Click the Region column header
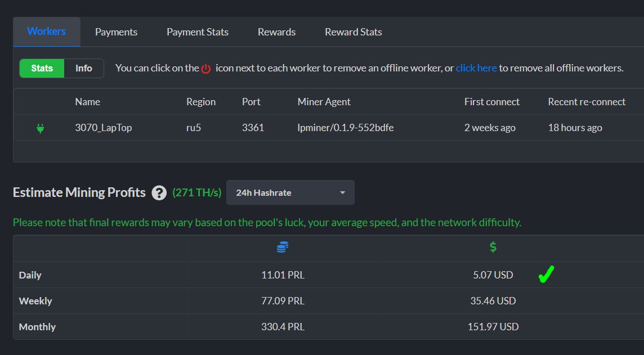 coord(201,102)
